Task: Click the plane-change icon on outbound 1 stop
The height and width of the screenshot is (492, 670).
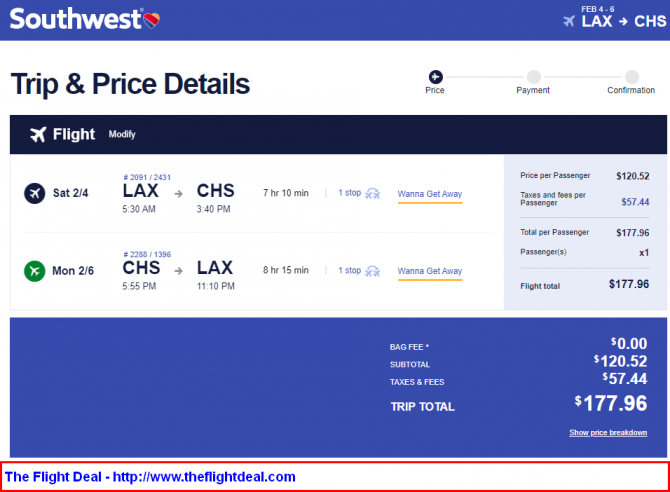Action: [x=372, y=193]
